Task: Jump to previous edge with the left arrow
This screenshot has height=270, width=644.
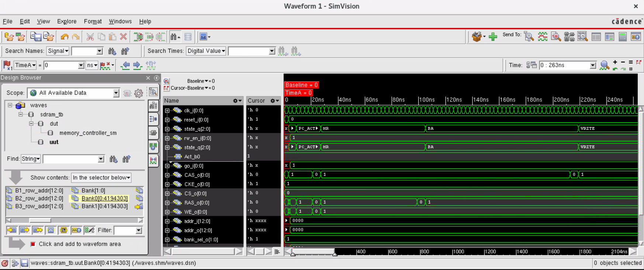Action: (x=125, y=65)
